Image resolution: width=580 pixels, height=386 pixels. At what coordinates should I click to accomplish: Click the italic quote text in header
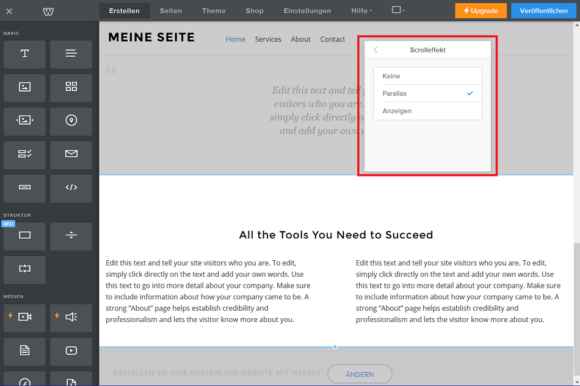[317, 111]
